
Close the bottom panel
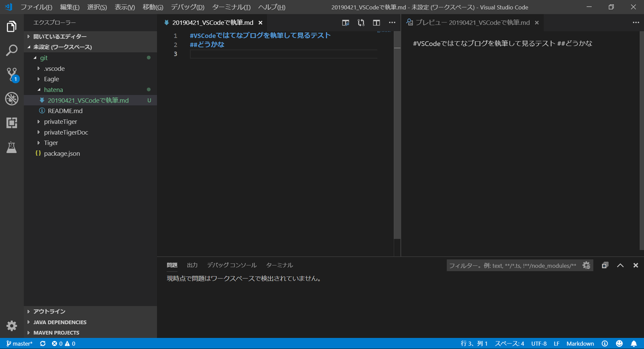point(635,265)
